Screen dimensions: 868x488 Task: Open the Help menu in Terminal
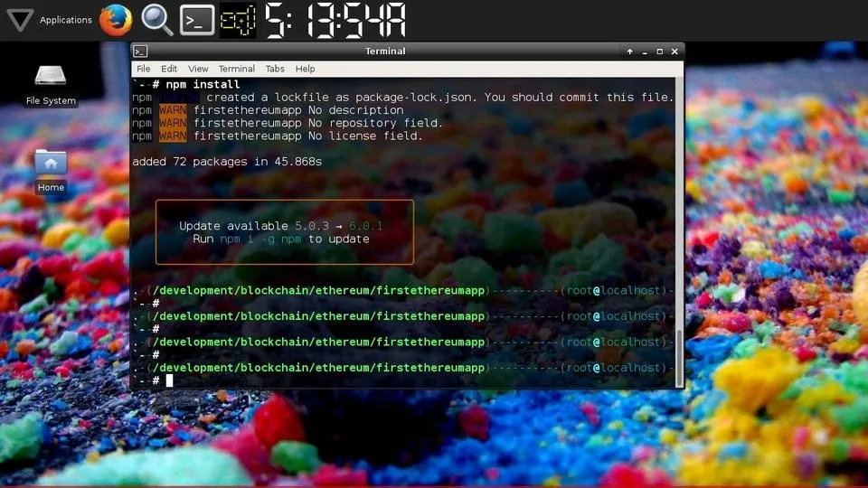click(305, 69)
